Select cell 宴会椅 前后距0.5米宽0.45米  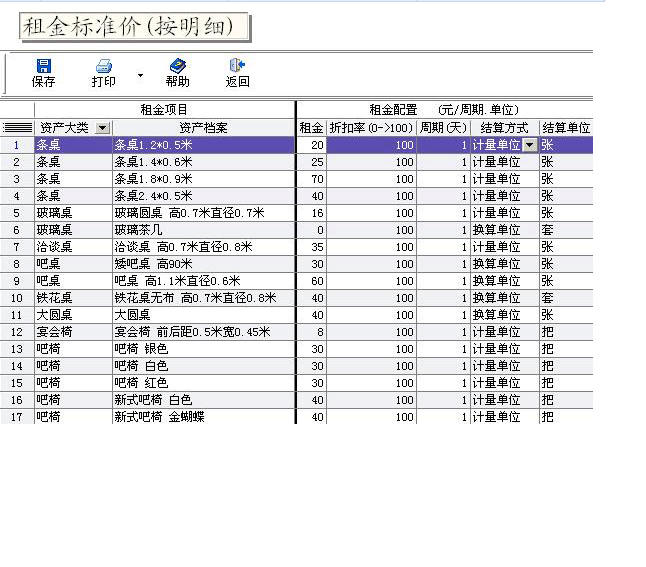pos(204,332)
